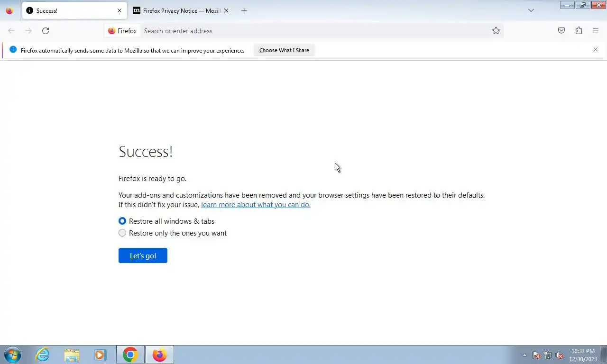Screen dimensions: 607x364
Task: Open the clock showing 10:33 PM
Action: pyautogui.click(x=583, y=355)
